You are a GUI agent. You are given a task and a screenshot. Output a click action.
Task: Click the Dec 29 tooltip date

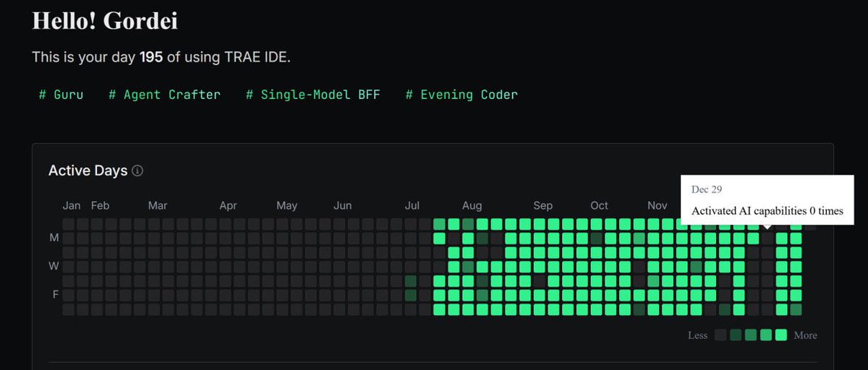707,189
